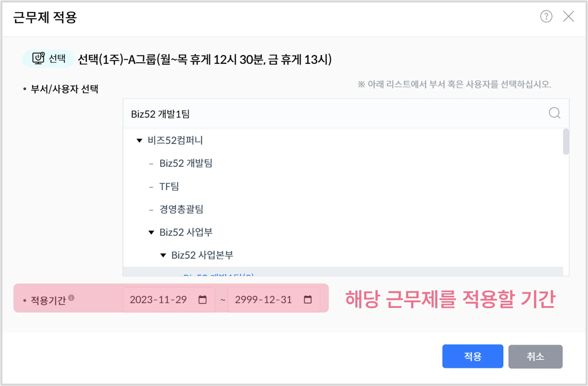Collapse the Biz52 사업부 node arrow
This screenshot has height=386, width=588.
click(x=151, y=233)
